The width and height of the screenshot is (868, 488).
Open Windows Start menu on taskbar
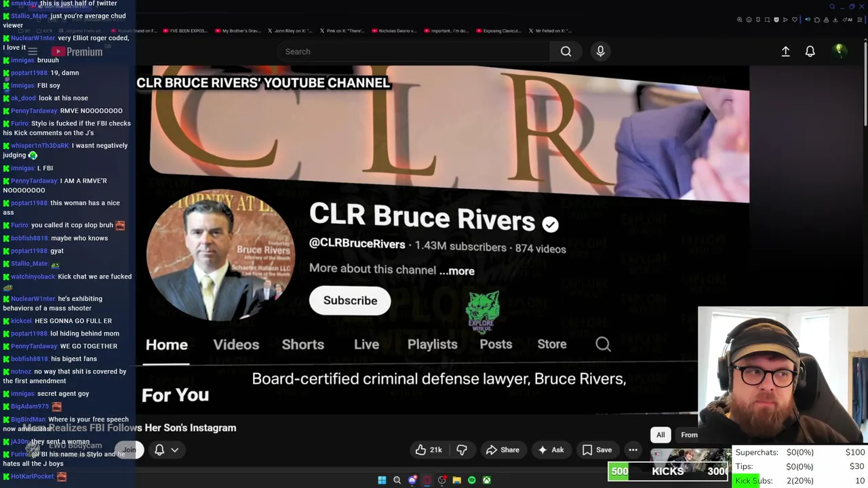pyautogui.click(x=382, y=480)
